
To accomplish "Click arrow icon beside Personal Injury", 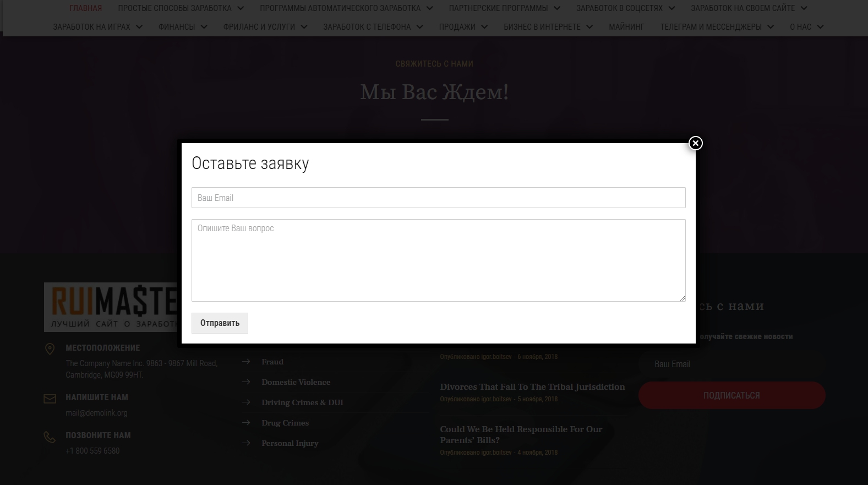I will pyautogui.click(x=246, y=443).
